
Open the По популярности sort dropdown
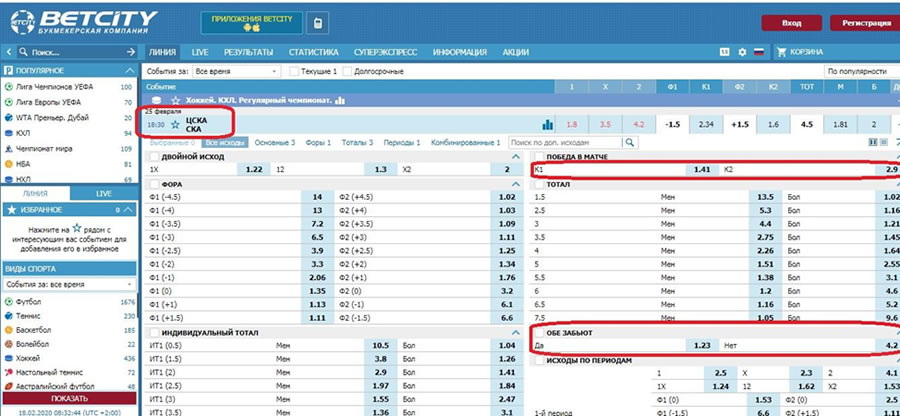pyautogui.click(x=862, y=72)
